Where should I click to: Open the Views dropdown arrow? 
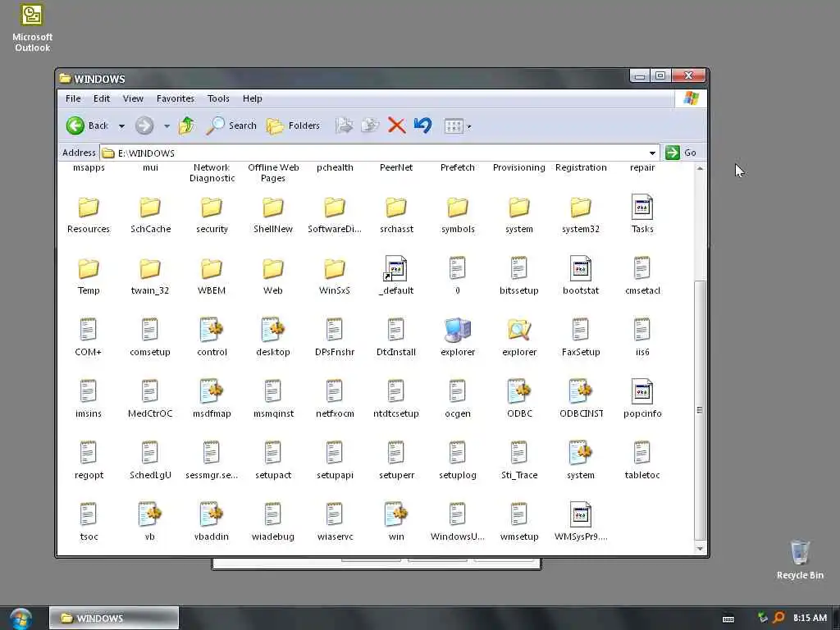pyautogui.click(x=469, y=127)
